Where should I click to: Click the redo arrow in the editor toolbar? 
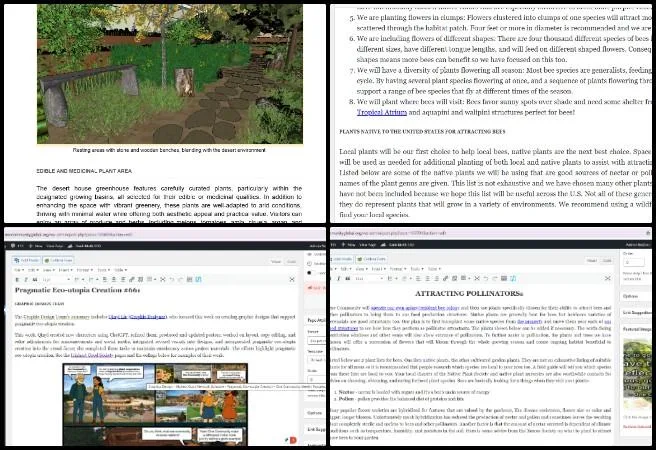pos(180,279)
